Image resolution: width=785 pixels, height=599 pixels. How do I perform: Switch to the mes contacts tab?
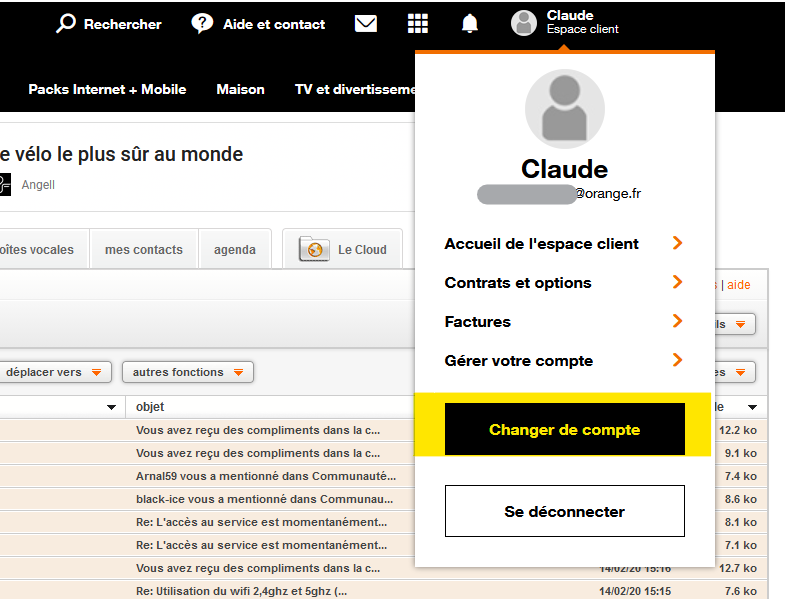click(x=144, y=249)
